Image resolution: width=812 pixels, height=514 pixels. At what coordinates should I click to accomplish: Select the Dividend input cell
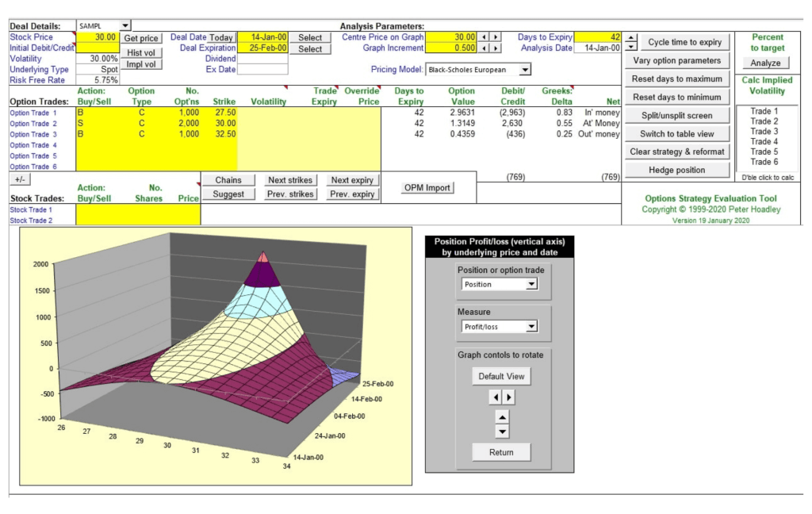tap(262, 59)
